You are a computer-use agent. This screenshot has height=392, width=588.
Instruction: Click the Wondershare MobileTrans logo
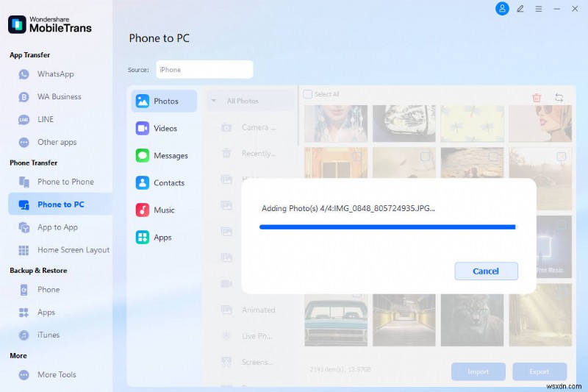click(x=49, y=24)
